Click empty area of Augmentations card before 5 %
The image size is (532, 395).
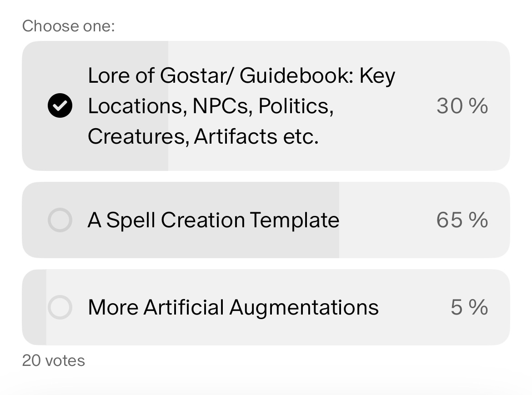[x=414, y=308]
